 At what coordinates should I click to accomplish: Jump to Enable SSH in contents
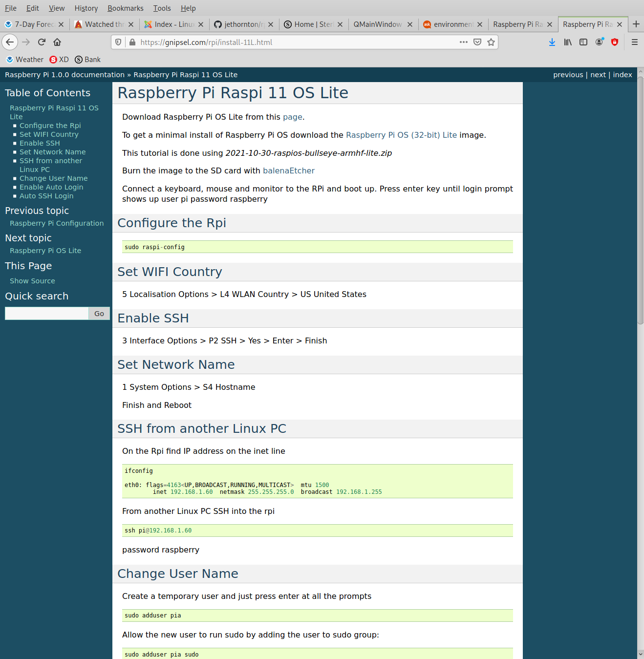[40, 143]
